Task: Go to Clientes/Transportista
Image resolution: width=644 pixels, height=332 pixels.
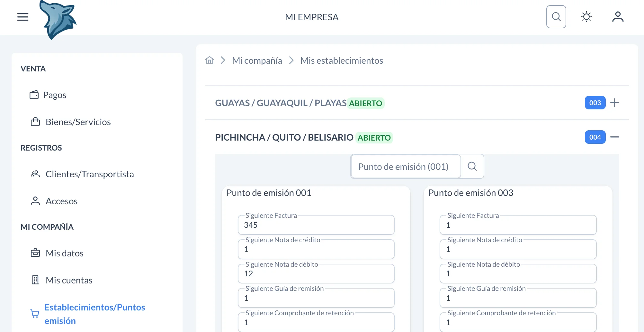Action: [90, 174]
